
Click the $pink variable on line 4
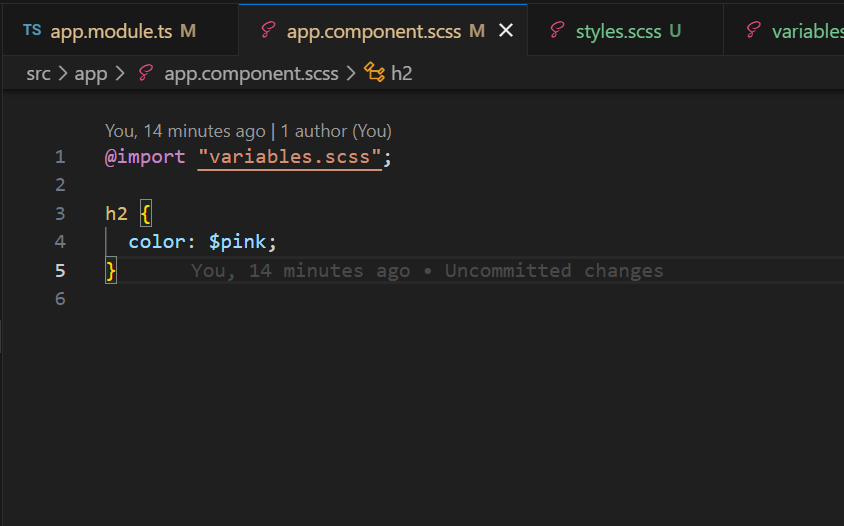(x=238, y=242)
